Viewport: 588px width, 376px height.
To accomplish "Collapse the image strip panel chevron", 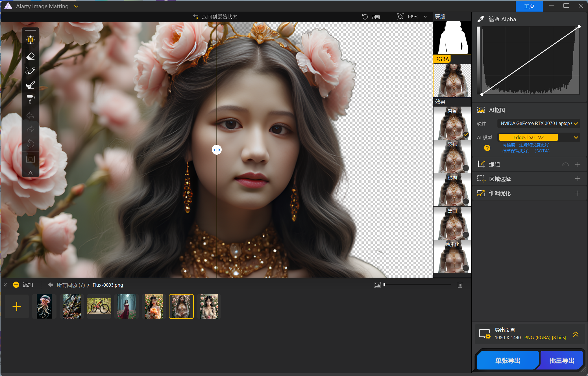I will point(5,285).
